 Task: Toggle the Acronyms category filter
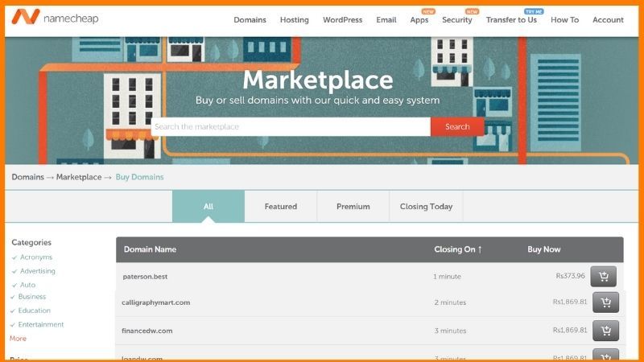[32, 257]
